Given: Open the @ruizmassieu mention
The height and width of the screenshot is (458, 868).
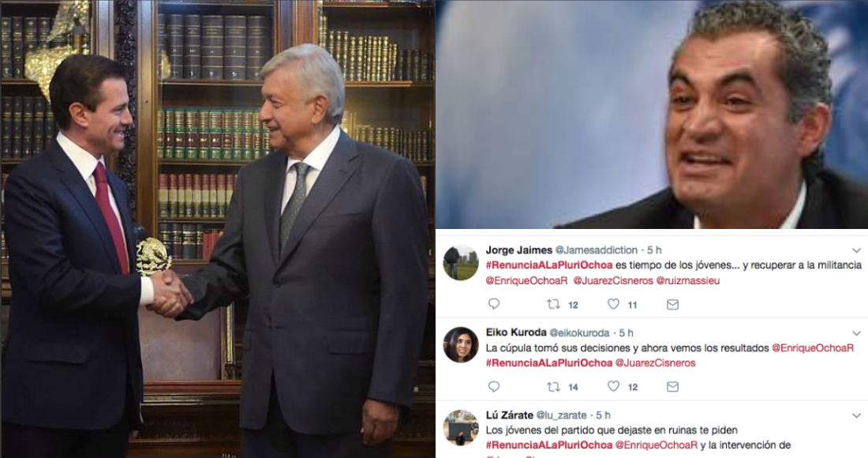Looking at the screenshot, I should pos(687,281).
